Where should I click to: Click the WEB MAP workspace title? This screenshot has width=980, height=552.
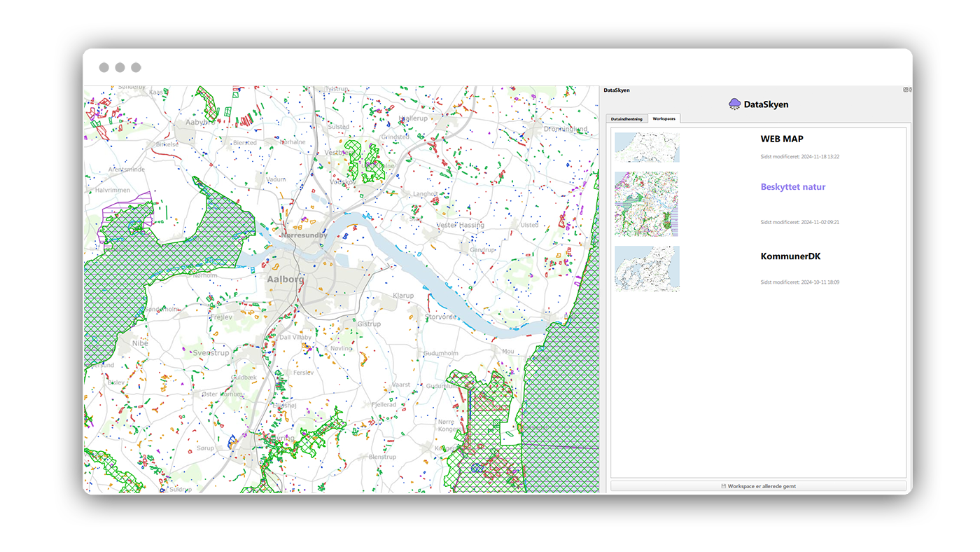(x=781, y=139)
